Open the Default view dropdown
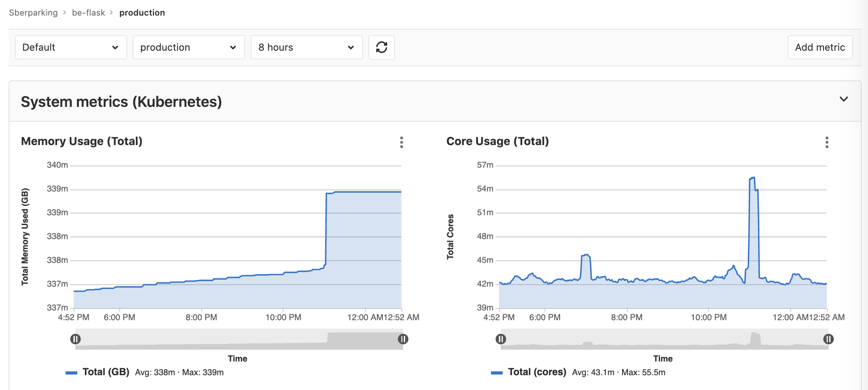868x390 pixels. click(x=71, y=47)
